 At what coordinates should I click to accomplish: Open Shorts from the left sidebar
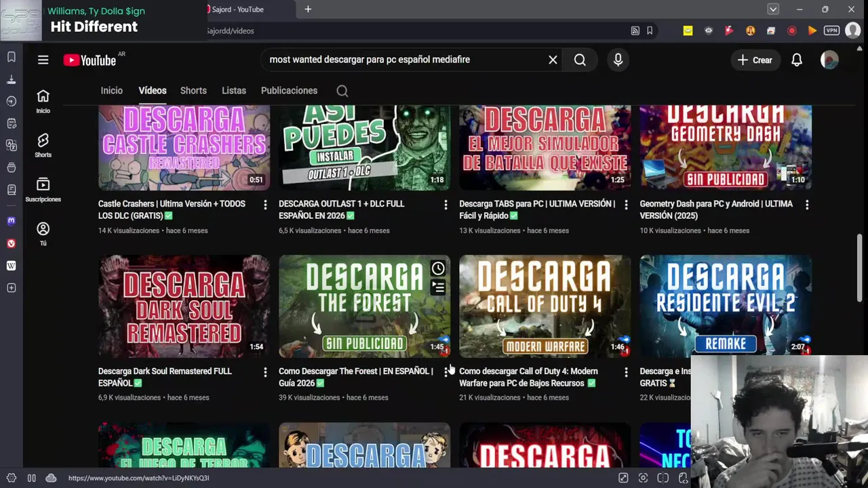[x=43, y=145]
